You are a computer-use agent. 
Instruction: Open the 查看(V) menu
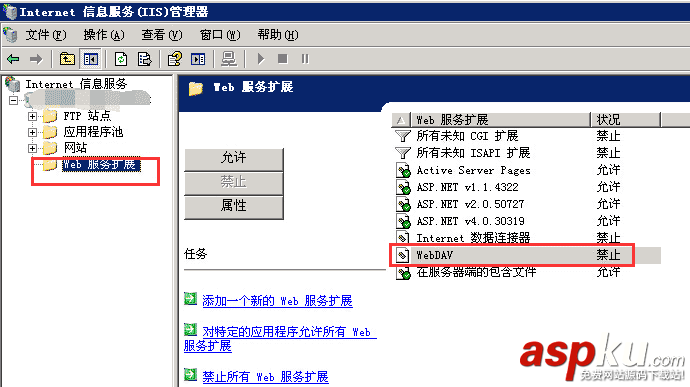tap(162, 35)
